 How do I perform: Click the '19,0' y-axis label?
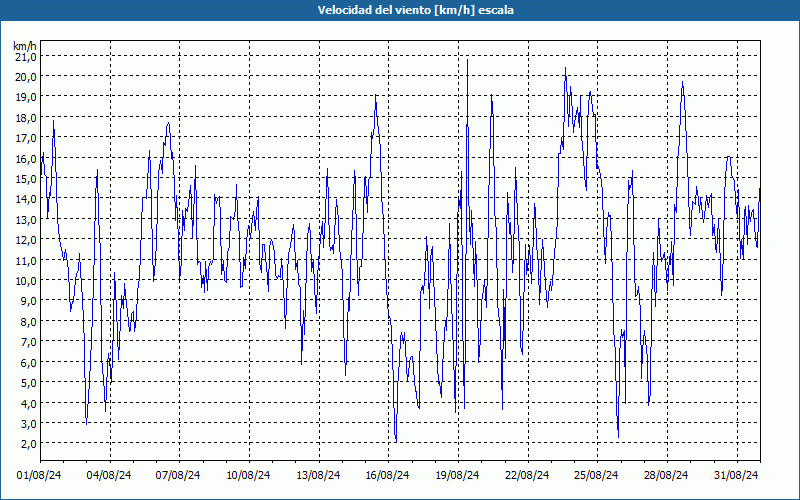pyautogui.click(x=26, y=97)
